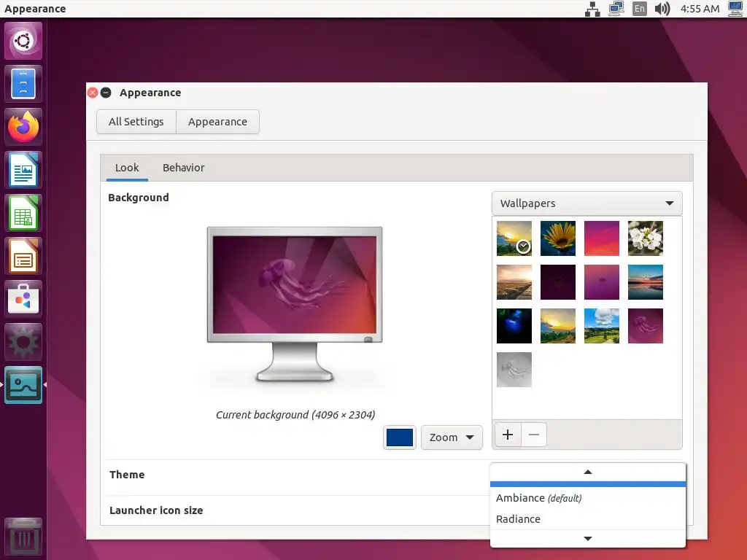Pick the blue background color swatch
This screenshot has height=560, width=747.
tap(400, 437)
